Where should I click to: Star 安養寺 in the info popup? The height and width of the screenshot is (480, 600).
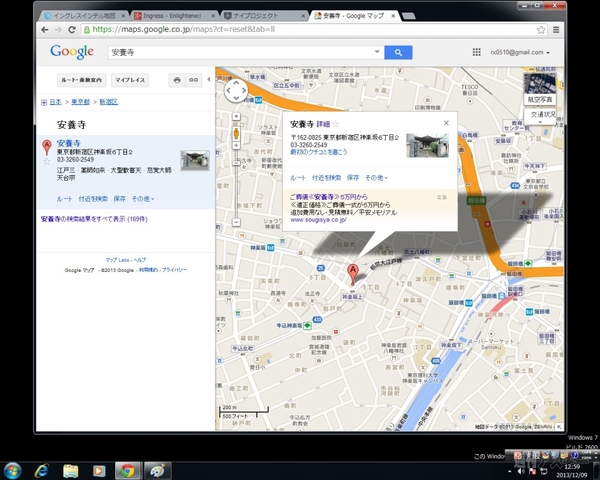(x=336, y=124)
